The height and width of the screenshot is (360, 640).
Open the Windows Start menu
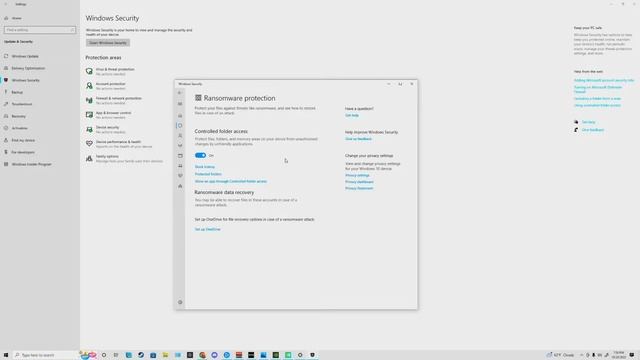[6, 355]
